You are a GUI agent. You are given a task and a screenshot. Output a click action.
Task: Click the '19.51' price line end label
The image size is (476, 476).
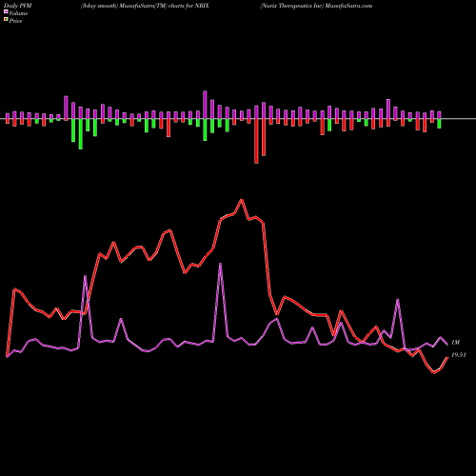coord(459,355)
